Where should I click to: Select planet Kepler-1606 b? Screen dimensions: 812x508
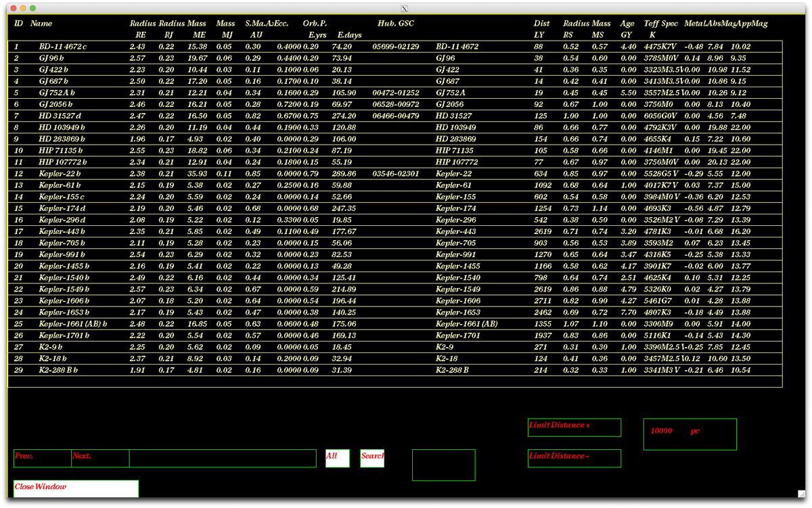pyautogui.click(x=395, y=300)
